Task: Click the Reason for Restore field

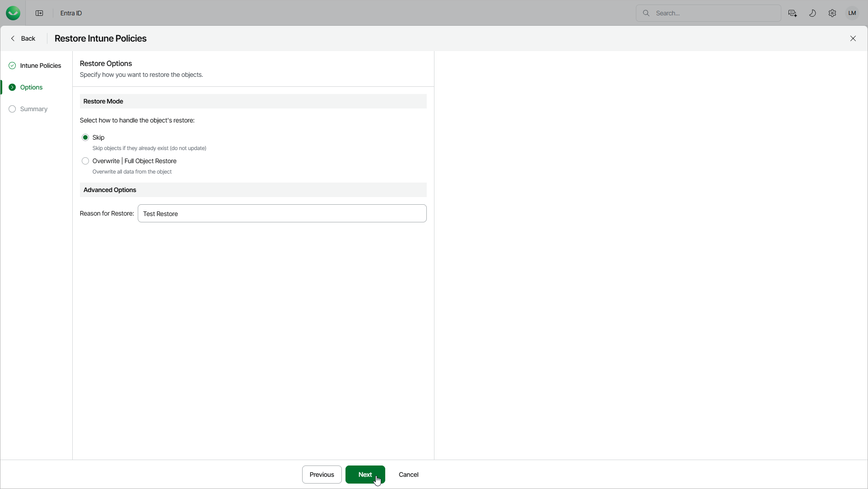Action: click(x=282, y=213)
